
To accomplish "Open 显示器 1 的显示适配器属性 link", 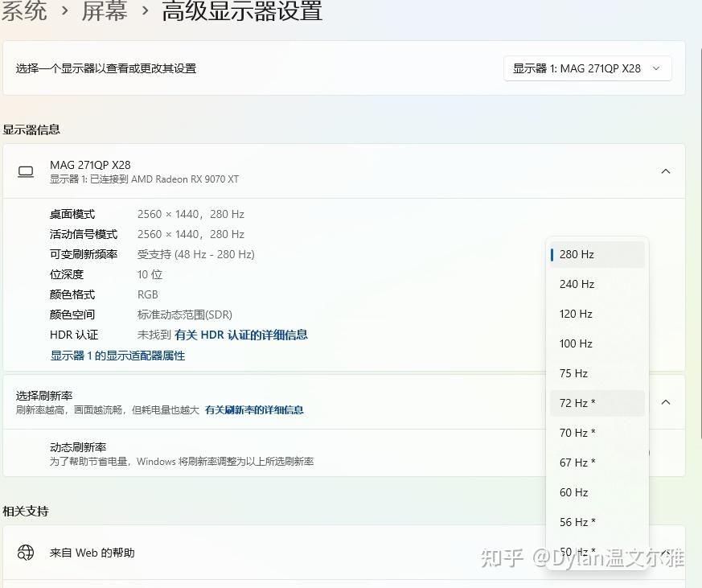I will click(x=117, y=356).
